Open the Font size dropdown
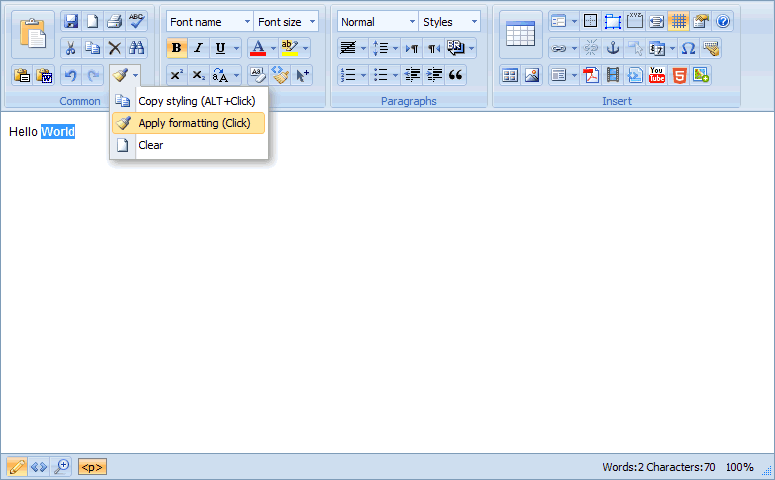This screenshot has width=775, height=480. (x=286, y=21)
